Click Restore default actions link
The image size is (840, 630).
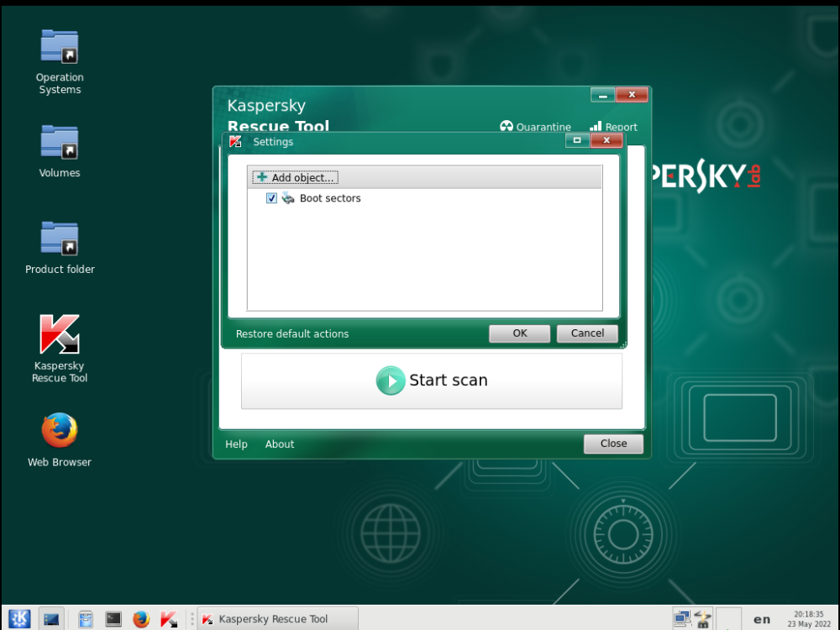[292, 333]
